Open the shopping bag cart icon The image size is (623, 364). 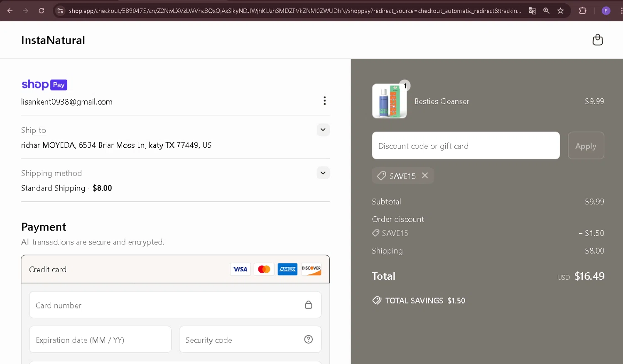tap(598, 40)
